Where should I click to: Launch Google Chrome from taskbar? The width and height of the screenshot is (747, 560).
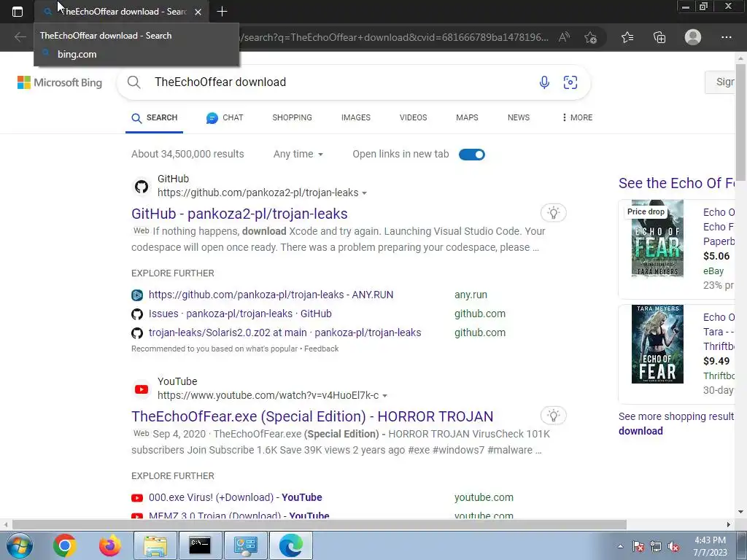65,545
